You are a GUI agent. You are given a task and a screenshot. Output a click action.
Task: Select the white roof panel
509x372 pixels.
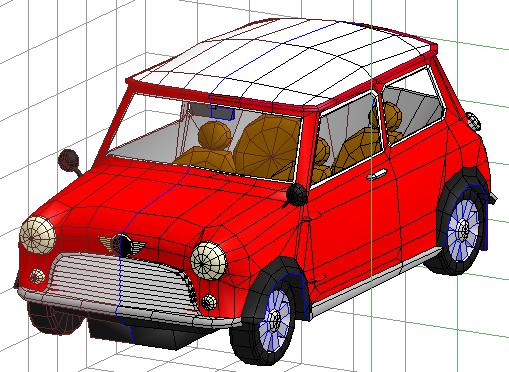tap(280, 62)
